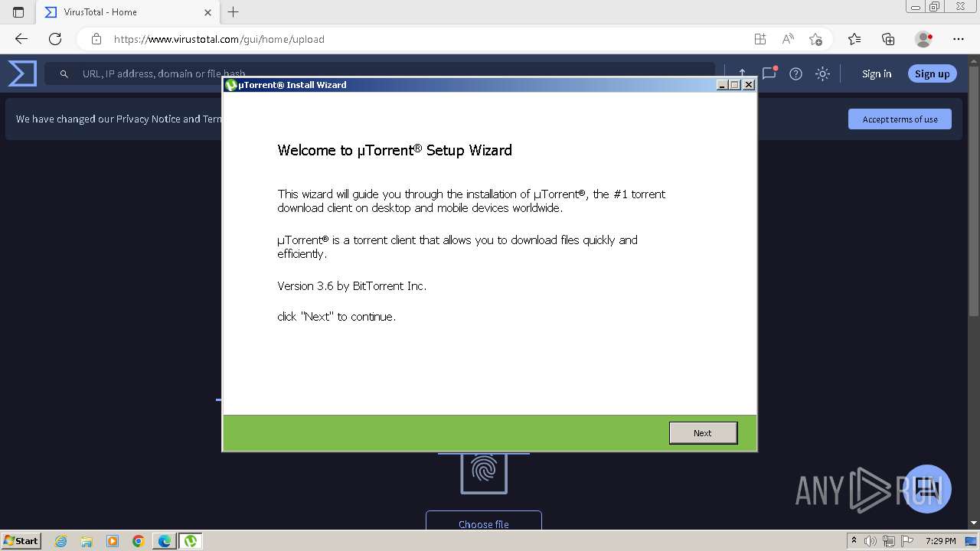Click the Edge address bar URL

pyautogui.click(x=219, y=39)
